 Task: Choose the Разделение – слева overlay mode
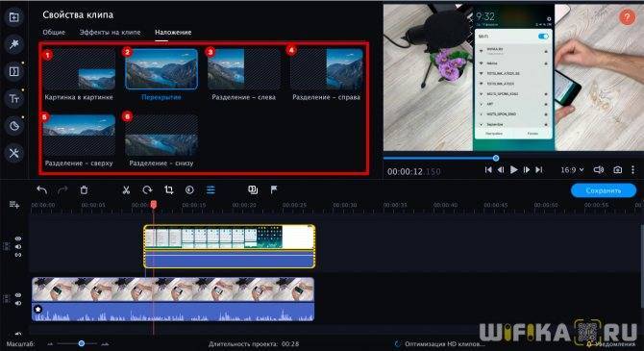(244, 75)
